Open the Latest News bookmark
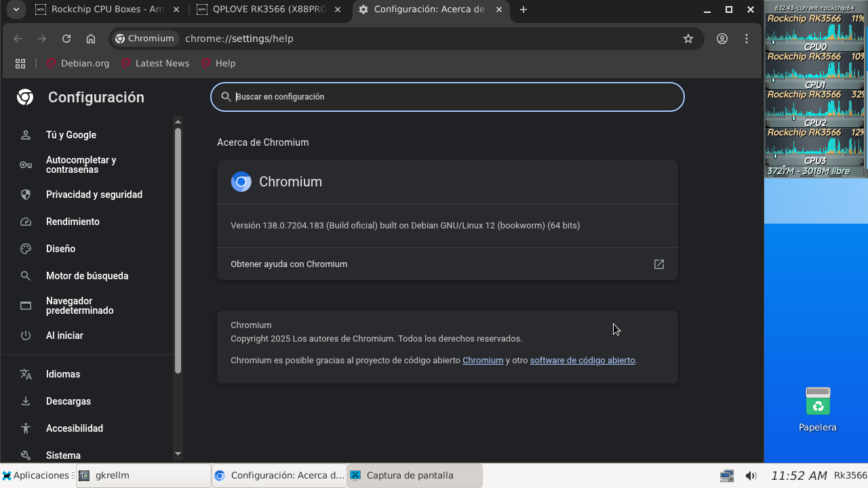The image size is (868, 488). tap(155, 63)
